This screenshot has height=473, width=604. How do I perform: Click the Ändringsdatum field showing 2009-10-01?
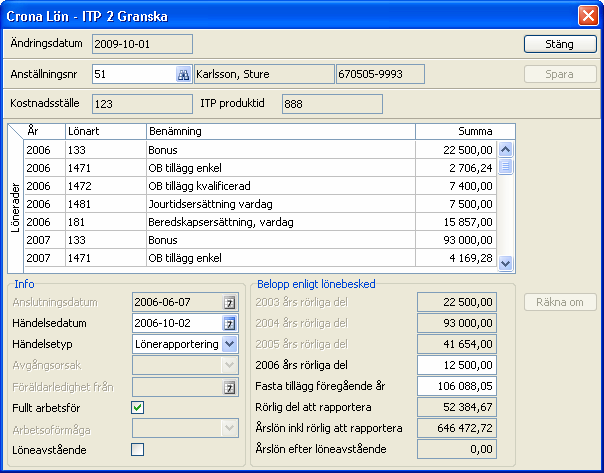(x=143, y=44)
